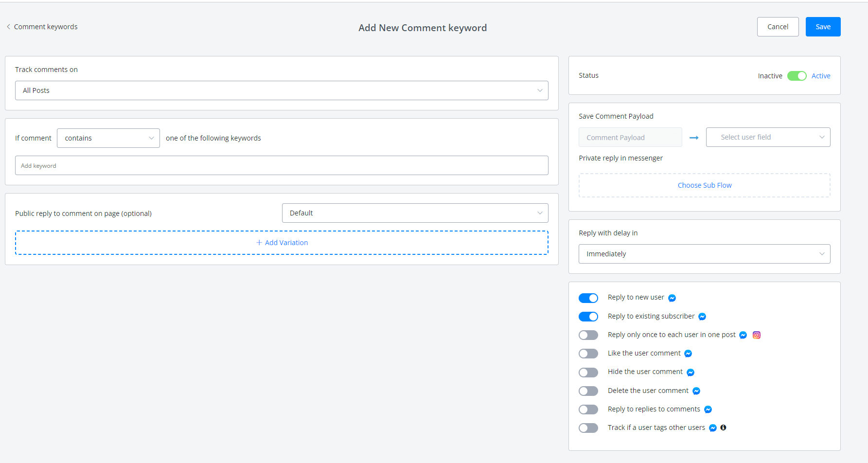Open Select user field dropdown
868x463 pixels.
[x=768, y=137]
